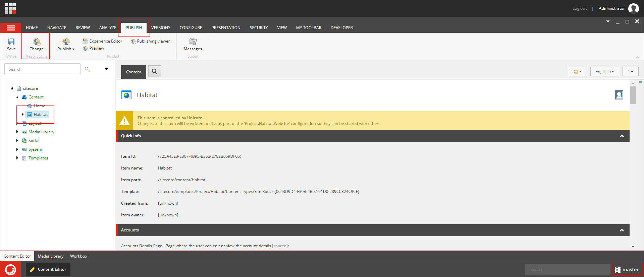Open the Sitecore launchpad grid icon
The width and height of the screenshot is (644, 277).
10,8
